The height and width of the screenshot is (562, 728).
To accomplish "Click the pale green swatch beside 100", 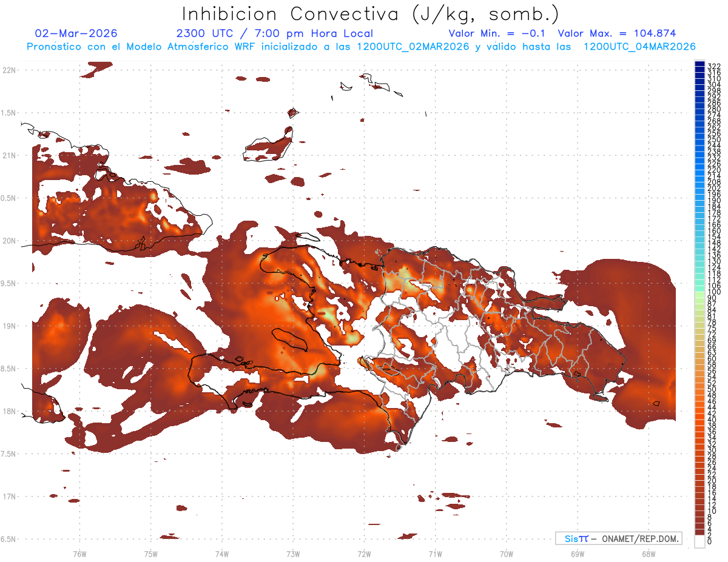I will (699, 295).
